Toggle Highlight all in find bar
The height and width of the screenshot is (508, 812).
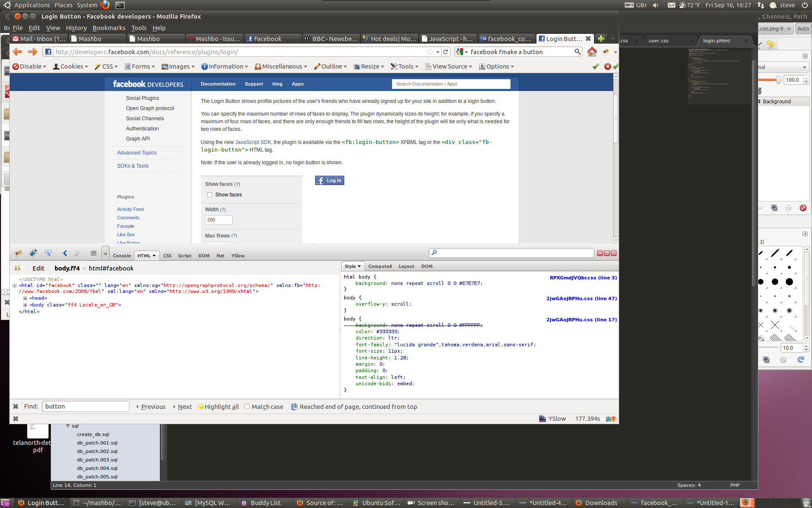coord(218,407)
